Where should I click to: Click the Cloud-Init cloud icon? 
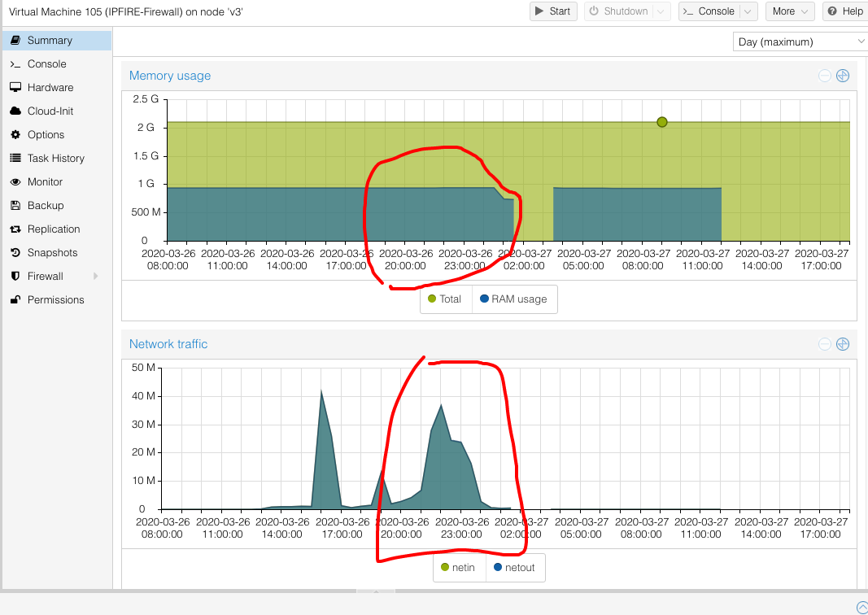coord(15,111)
